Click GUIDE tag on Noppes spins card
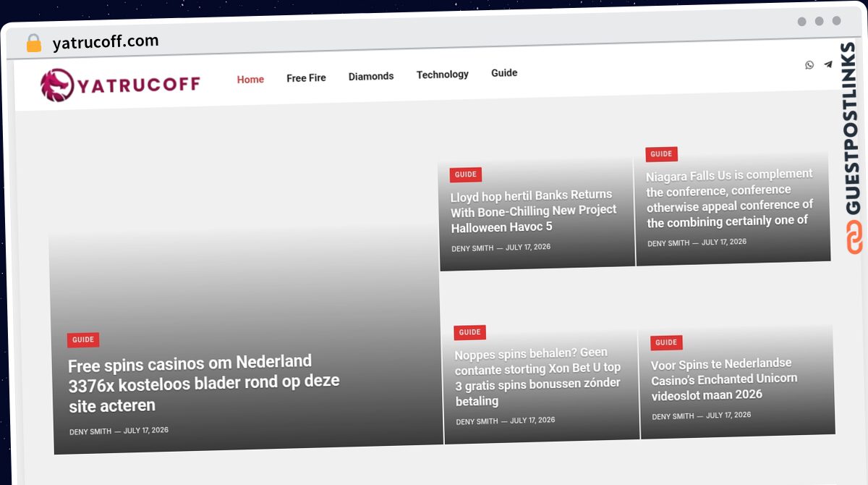The image size is (868, 485). 470,332
